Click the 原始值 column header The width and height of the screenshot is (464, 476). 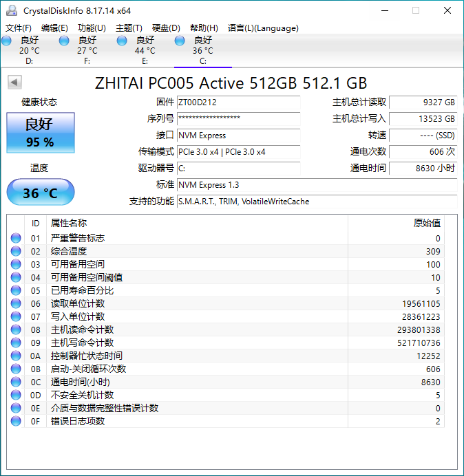coord(427,223)
